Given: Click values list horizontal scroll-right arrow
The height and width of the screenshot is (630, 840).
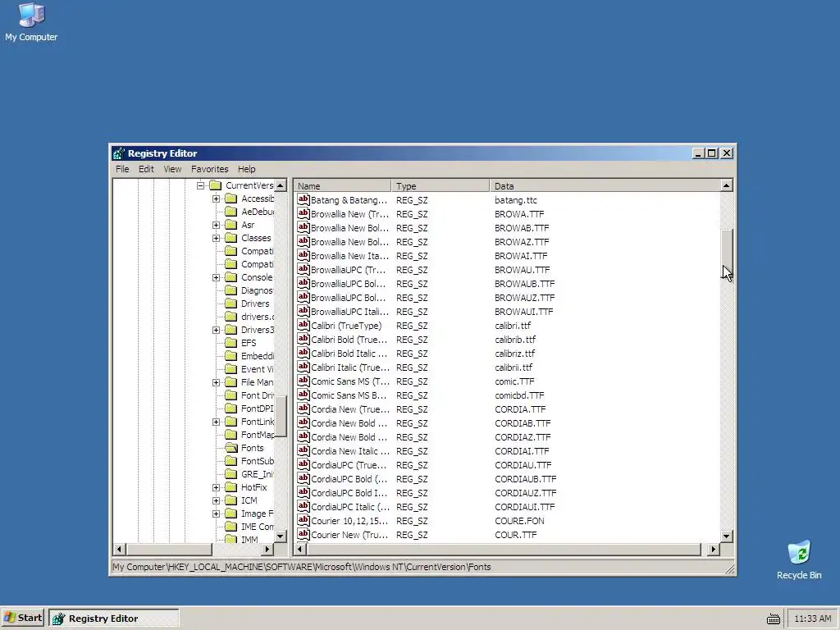Looking at the screenshot, I should pos(714,549).
